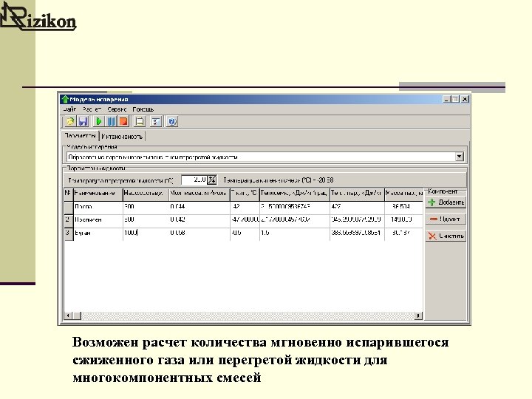Click the vapor mass cell in first row

click(x=403, y=208)
